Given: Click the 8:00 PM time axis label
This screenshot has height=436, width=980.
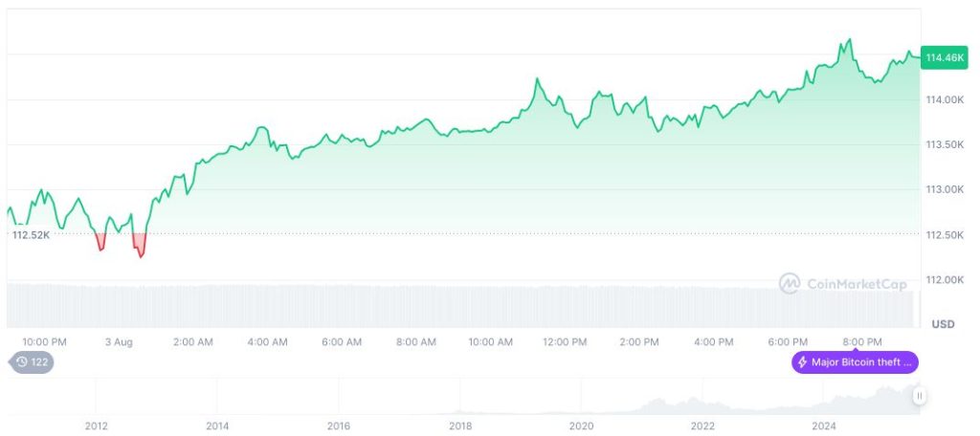Looking at the screenshot, I should [861, 341].
